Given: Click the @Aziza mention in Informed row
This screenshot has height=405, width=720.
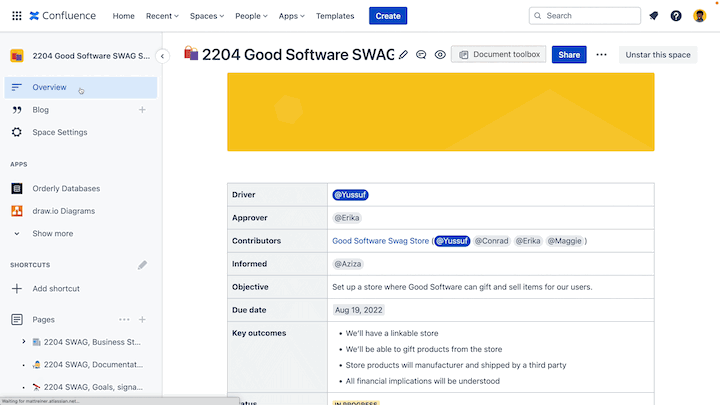Looking at the screenshot, I should tap(348, 264).
